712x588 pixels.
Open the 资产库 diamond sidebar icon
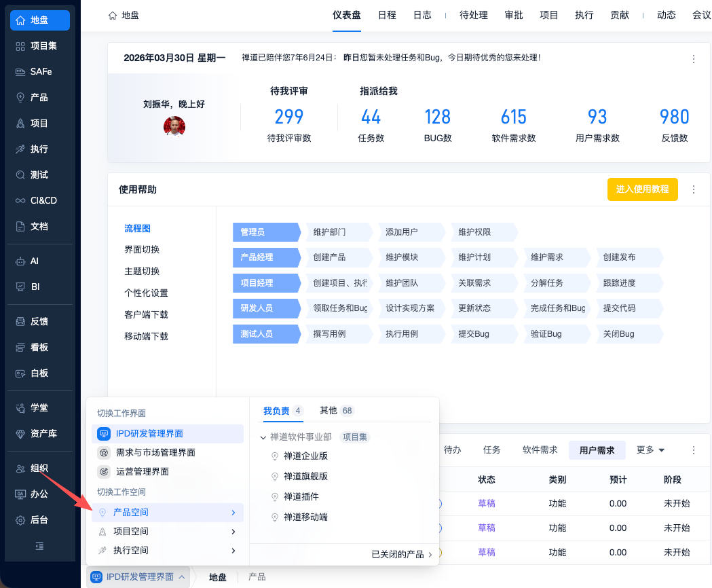20,434
